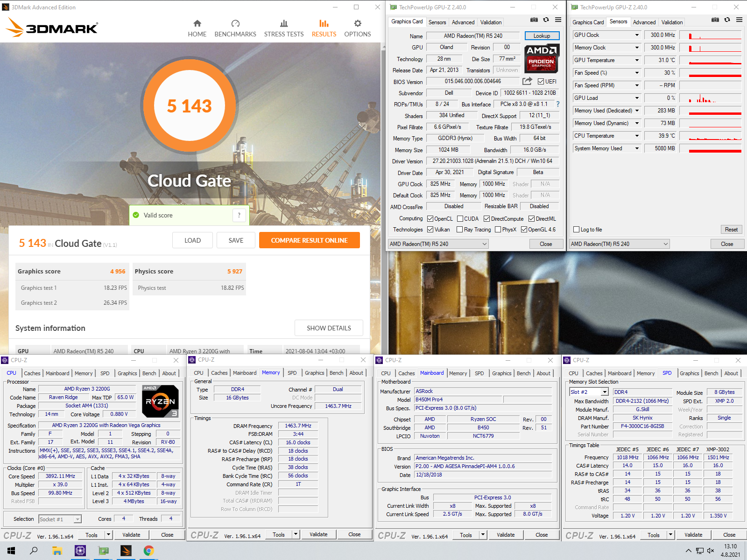Open the CPU Temperature sensor dropdown
The width and height of the screenshot is (747, 560).
[637, 136]
